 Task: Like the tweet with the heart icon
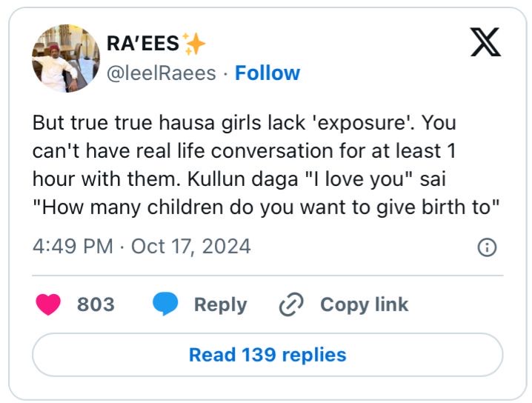pos(48,304)
